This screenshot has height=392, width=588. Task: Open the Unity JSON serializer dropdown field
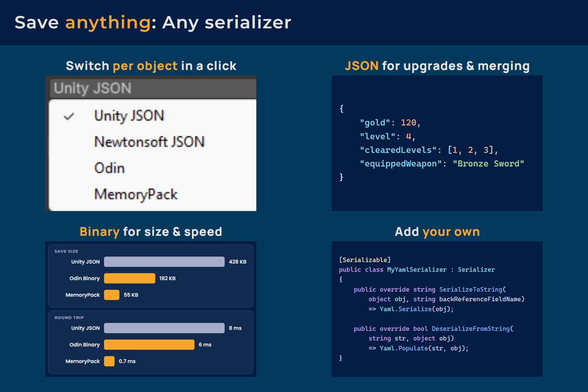(x=153, y=89)
